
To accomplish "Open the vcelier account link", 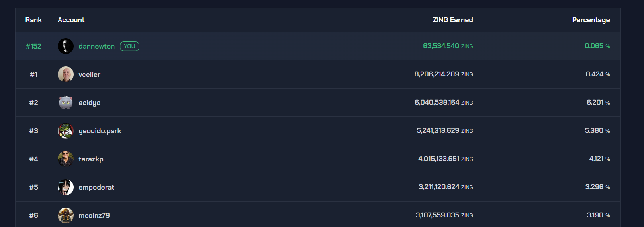I will point(90,74).
